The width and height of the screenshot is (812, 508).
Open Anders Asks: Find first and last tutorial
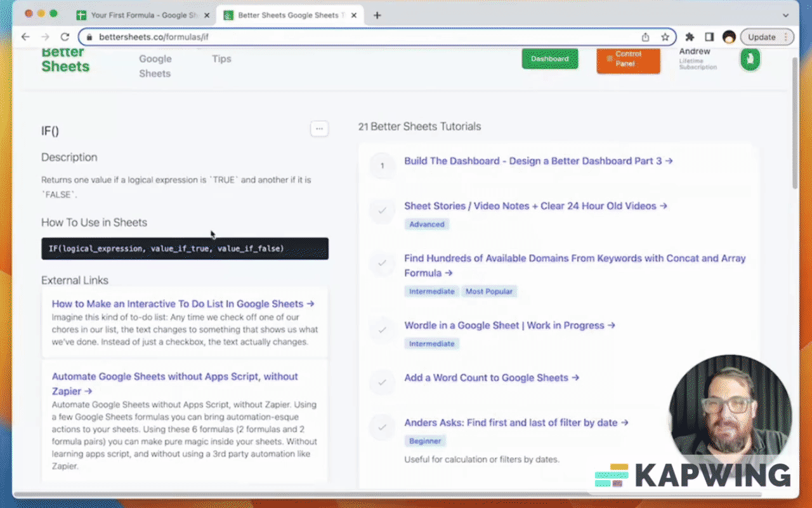click(x=516, y=422)
